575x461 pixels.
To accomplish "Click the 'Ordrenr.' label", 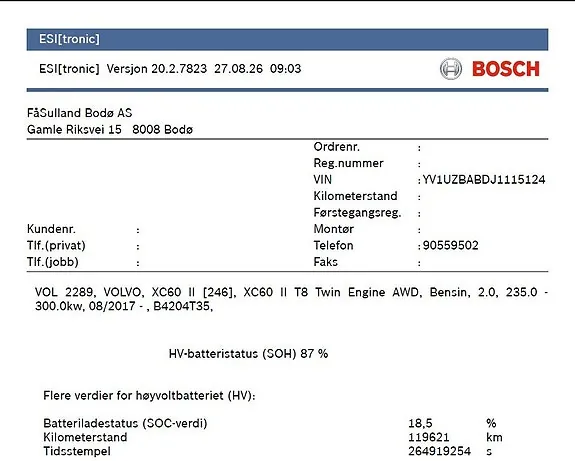I will pos(337,147).
